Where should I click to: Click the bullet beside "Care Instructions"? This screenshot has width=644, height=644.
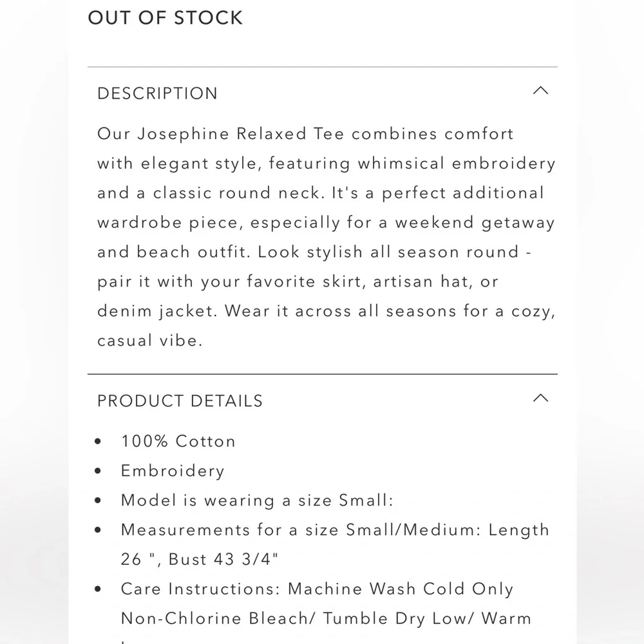[x=98, y=590]
